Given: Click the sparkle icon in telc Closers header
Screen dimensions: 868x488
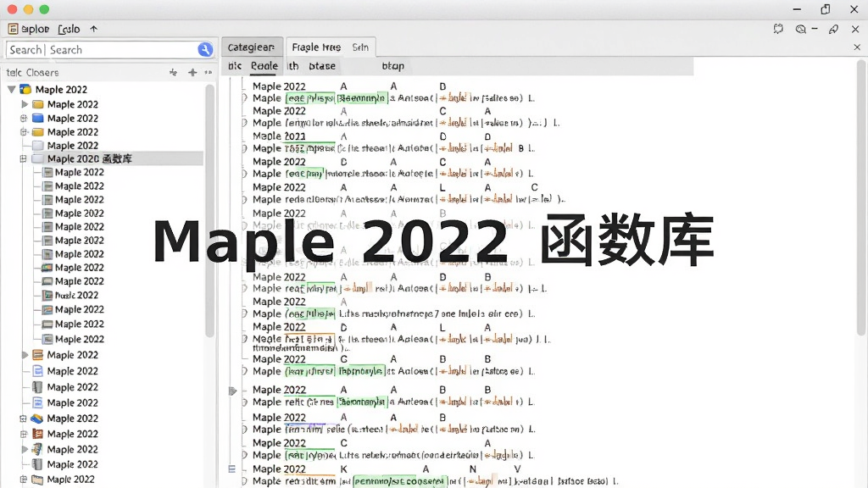Looking at the screenshot, I should coord(173,73).
